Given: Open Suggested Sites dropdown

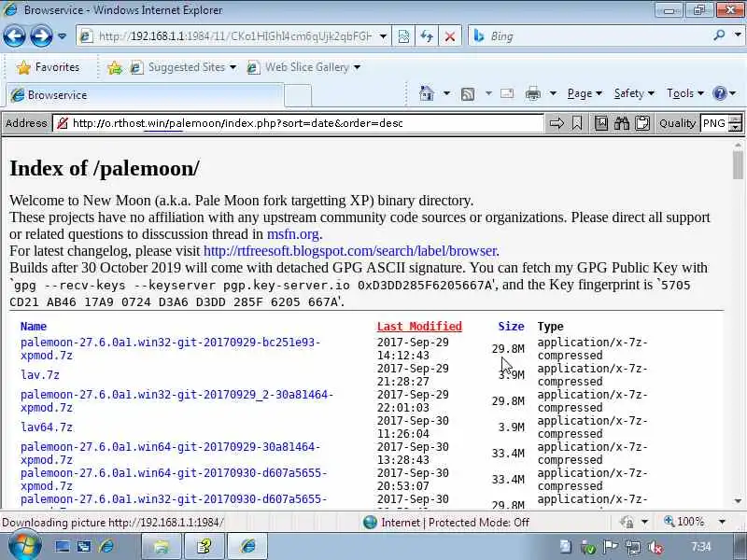Looking at the screenshot, I should point(183,67).
